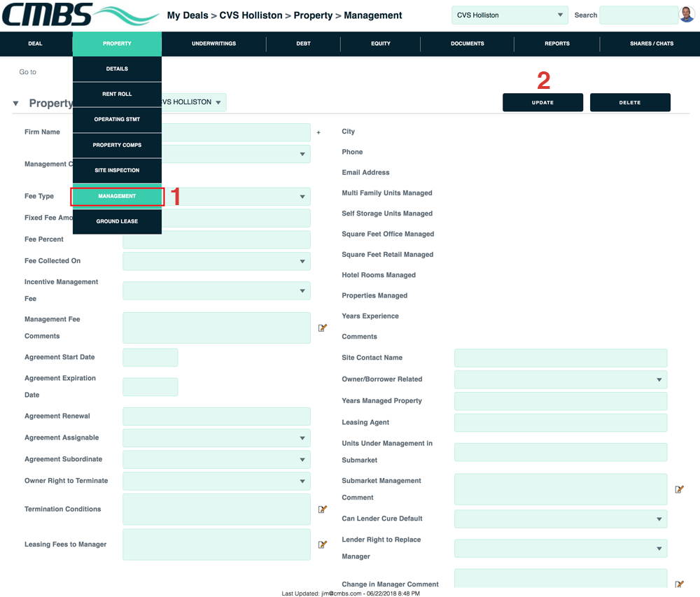Click the 'Email Address' label
The height and width of the screenshot is (597, 700).
pos(365,172)
